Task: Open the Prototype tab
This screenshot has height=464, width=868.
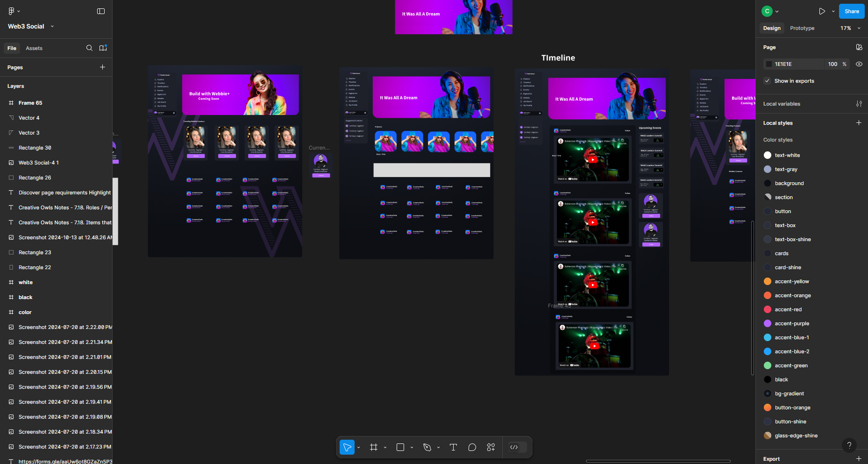Action: [802, 28]
